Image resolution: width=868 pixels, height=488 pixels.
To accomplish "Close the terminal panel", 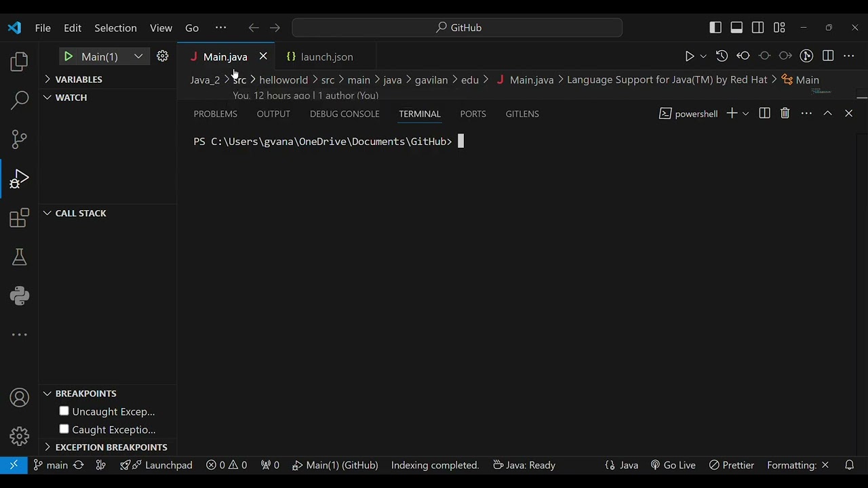I will [x=848, y=114].
